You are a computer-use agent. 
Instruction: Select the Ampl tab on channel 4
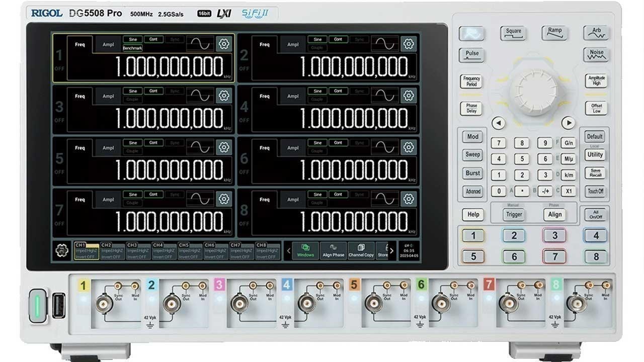(292, 96)
